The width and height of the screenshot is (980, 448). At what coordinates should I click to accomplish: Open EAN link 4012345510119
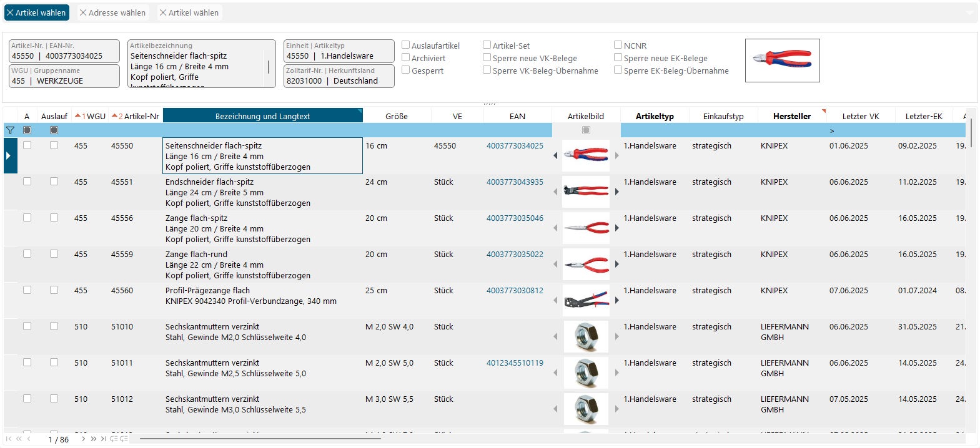515,363
